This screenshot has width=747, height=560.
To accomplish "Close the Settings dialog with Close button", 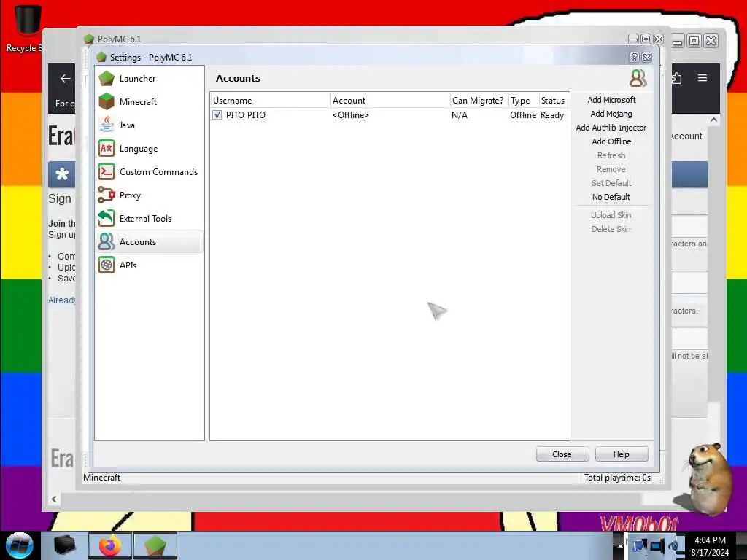I will pyautogui.click(x=562, y=454).
